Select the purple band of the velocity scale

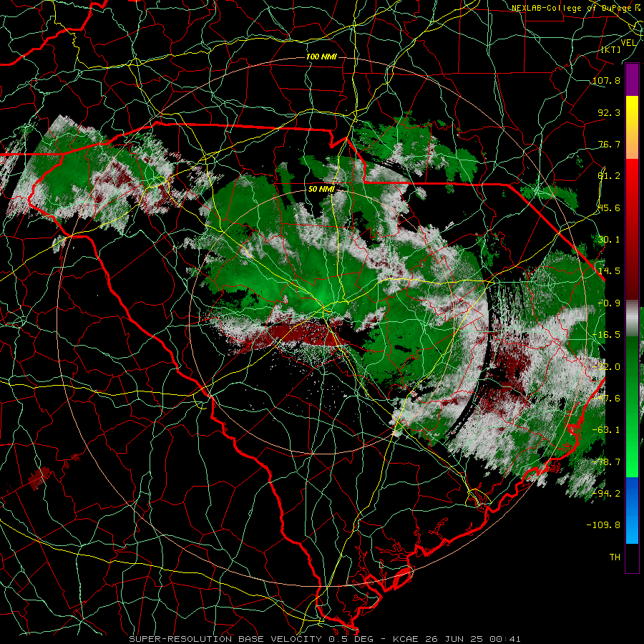(x=632, y=79)
